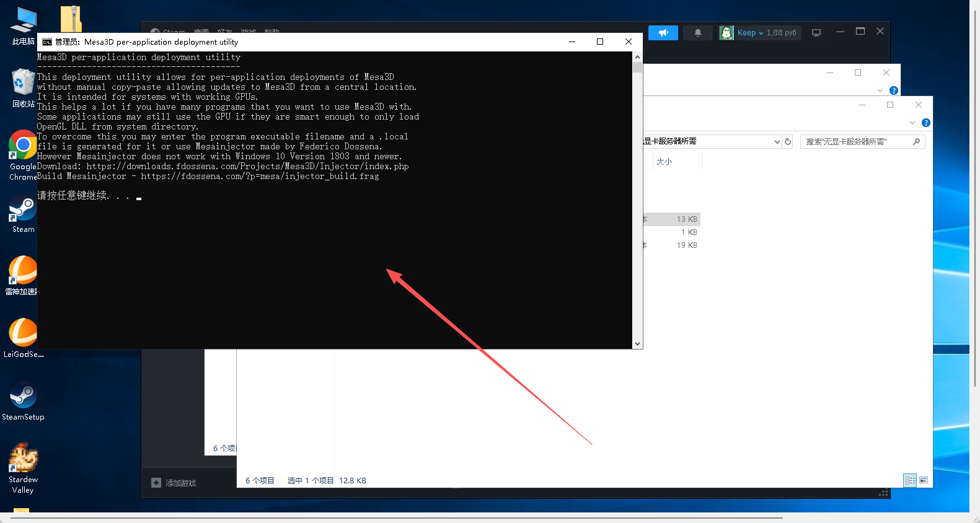The height and width of the screenshot is (523, 980).
Task: Select the file row sized 13 KB
Action: point(672,219)
